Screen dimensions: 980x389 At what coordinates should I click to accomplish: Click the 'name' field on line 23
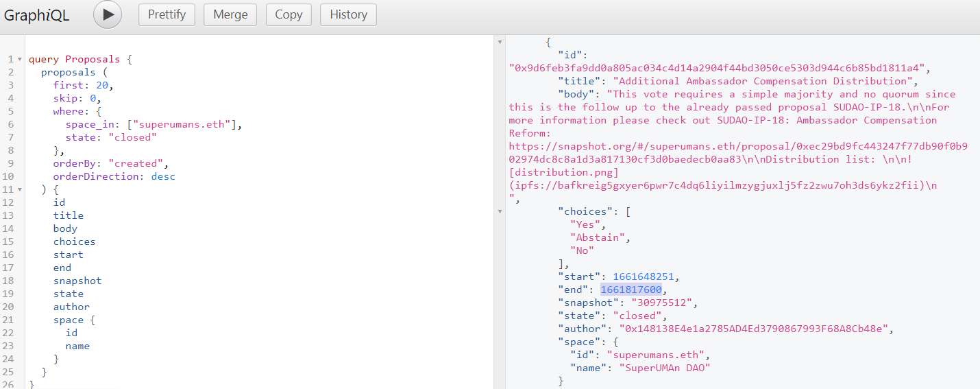click(x=77, y=346)
